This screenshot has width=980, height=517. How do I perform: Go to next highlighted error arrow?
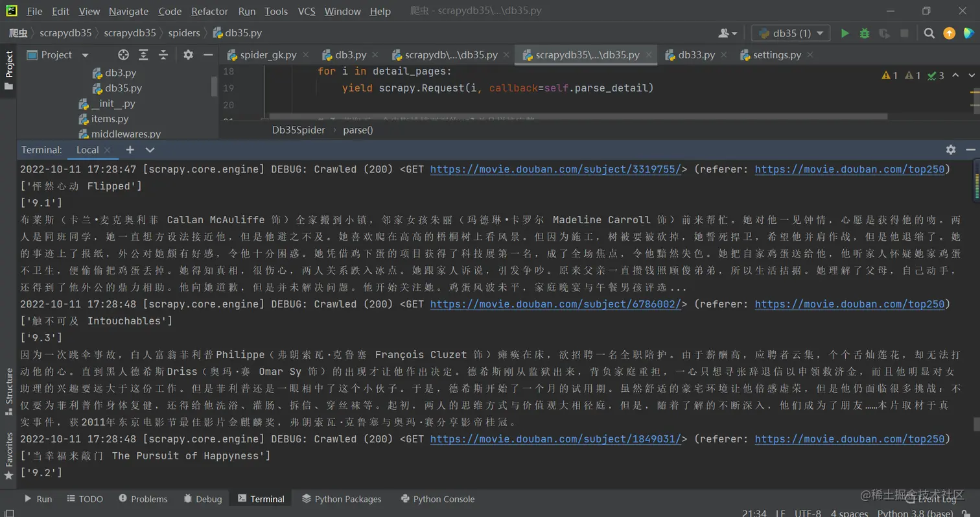(x=972, y=76)
